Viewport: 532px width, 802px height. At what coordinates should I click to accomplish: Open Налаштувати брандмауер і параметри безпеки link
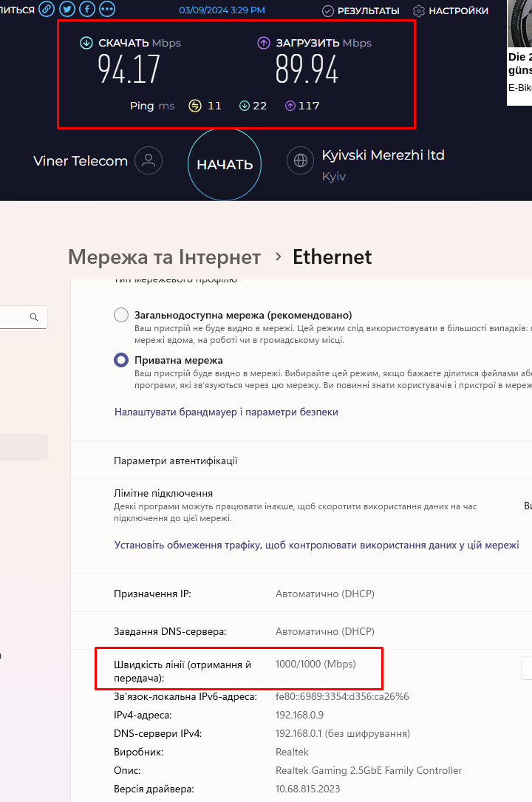tap(226, 412)
